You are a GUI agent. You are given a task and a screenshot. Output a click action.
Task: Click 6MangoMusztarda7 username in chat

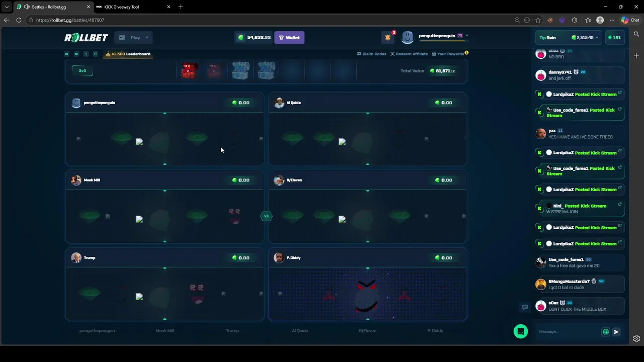click(569, 282)
